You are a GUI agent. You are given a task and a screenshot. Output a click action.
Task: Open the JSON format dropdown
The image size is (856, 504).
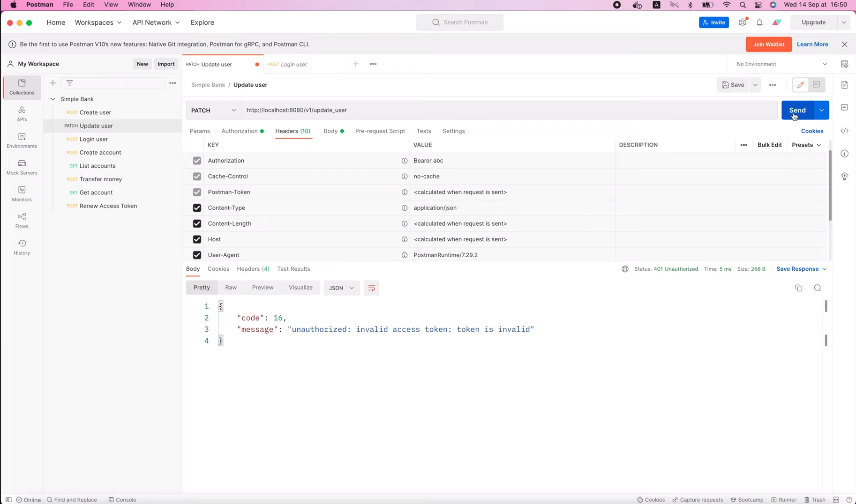pos(341,288)
